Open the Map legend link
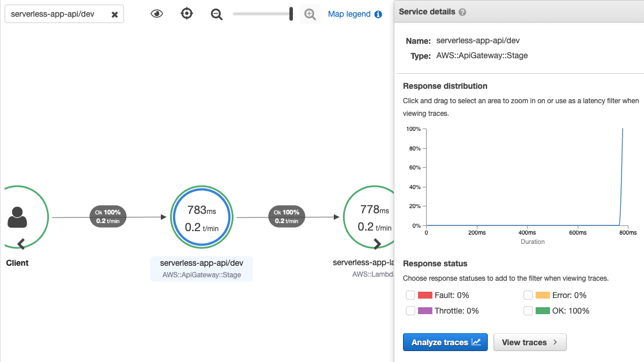 349,14
